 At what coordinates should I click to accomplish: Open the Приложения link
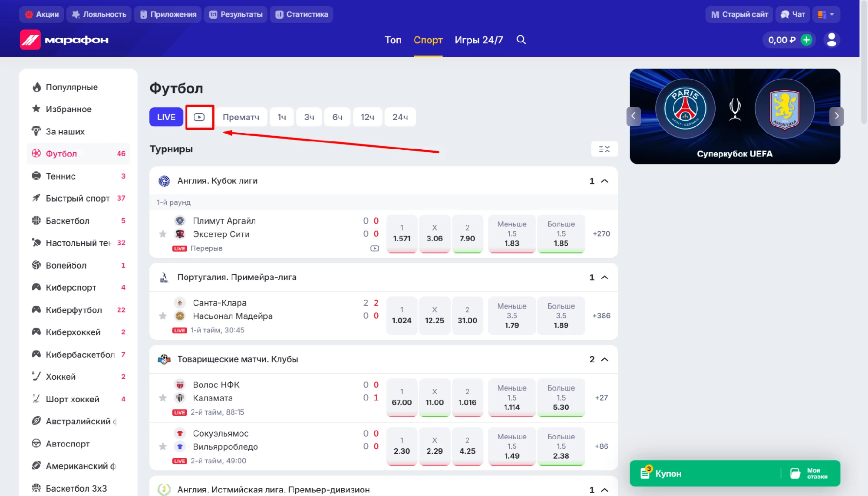(x=168, y=14)
